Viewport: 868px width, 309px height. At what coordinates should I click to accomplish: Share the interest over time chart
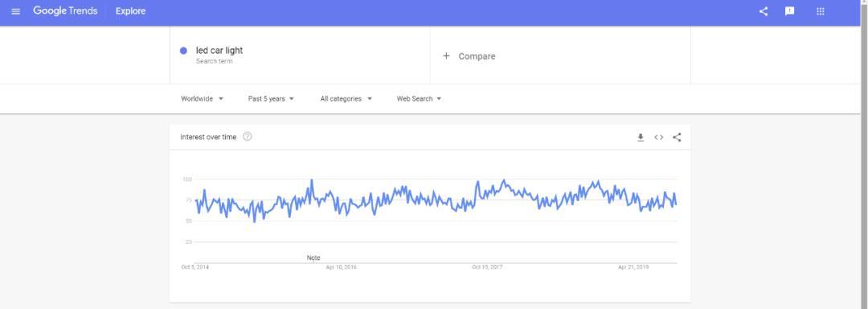point(677,138)
